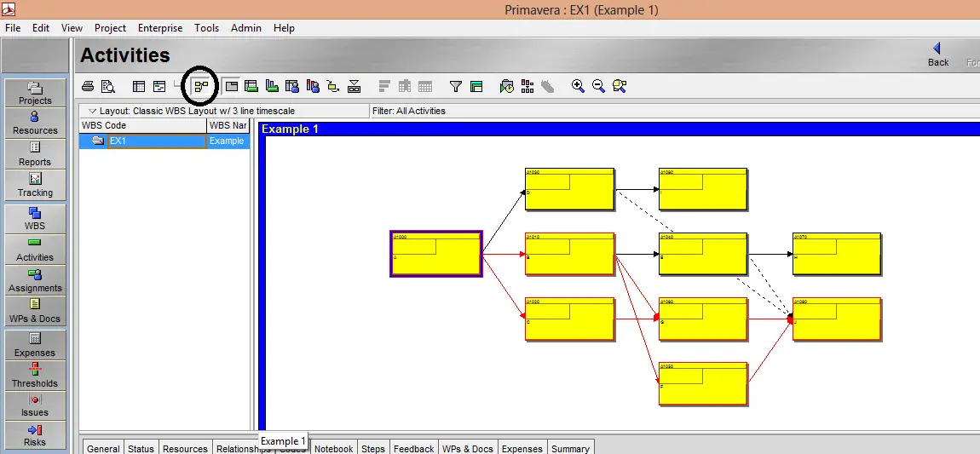Select activity box A in the network

point(436,254)
